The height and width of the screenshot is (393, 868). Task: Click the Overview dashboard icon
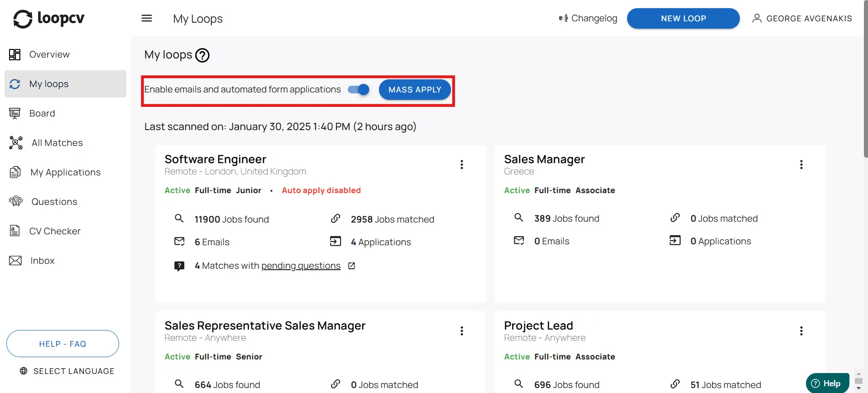[15, 54]
